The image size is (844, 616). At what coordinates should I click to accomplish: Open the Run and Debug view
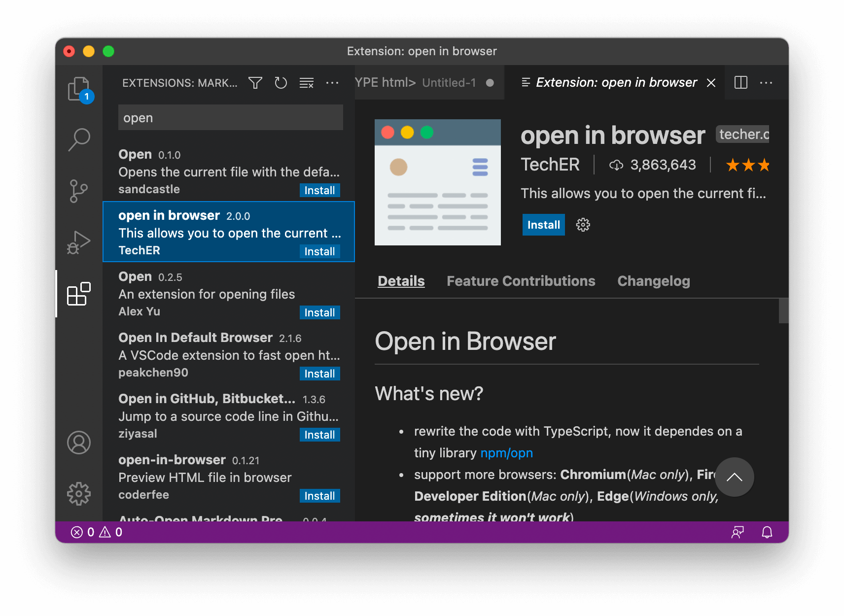pos(79,242)
